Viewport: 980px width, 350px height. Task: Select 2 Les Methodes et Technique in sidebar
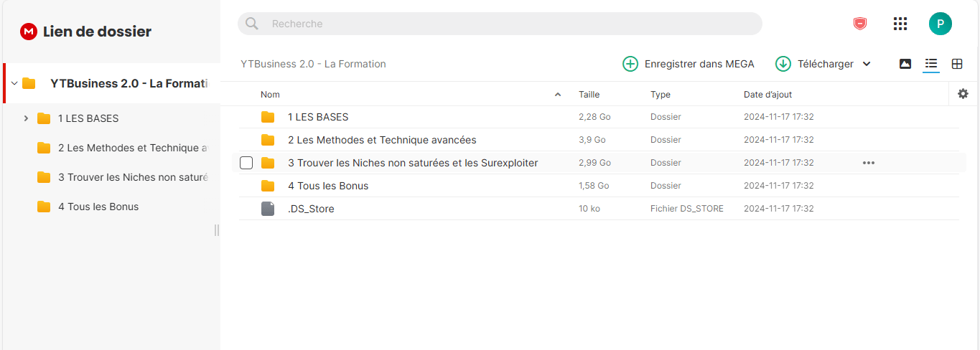tap(133, 148)
